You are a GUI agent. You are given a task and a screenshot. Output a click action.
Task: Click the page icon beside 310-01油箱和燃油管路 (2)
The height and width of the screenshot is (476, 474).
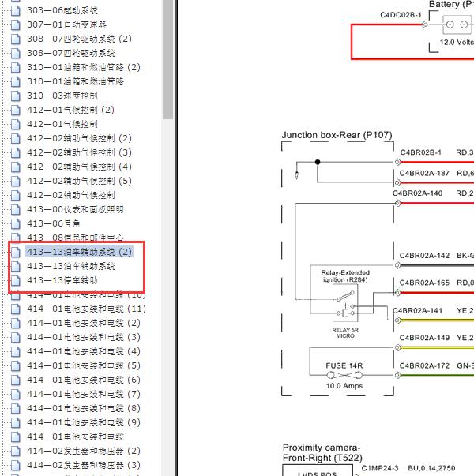(x=16, y=67)
